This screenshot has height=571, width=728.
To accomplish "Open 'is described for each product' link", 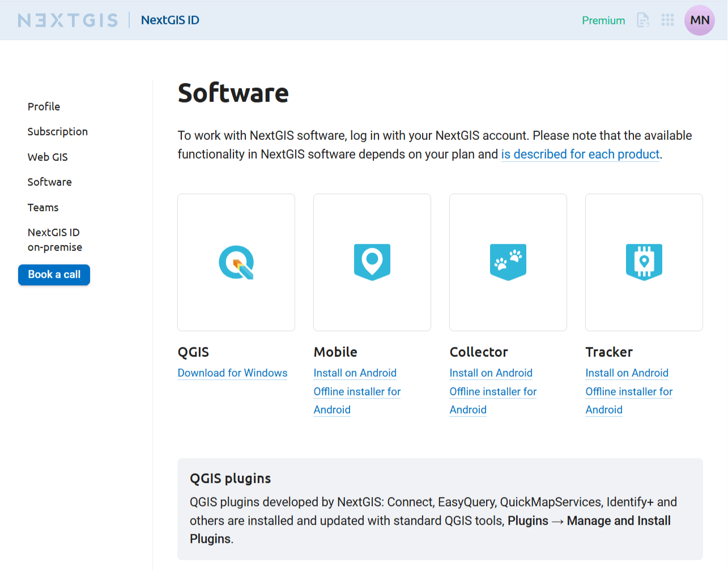I will tap(580, 154).
